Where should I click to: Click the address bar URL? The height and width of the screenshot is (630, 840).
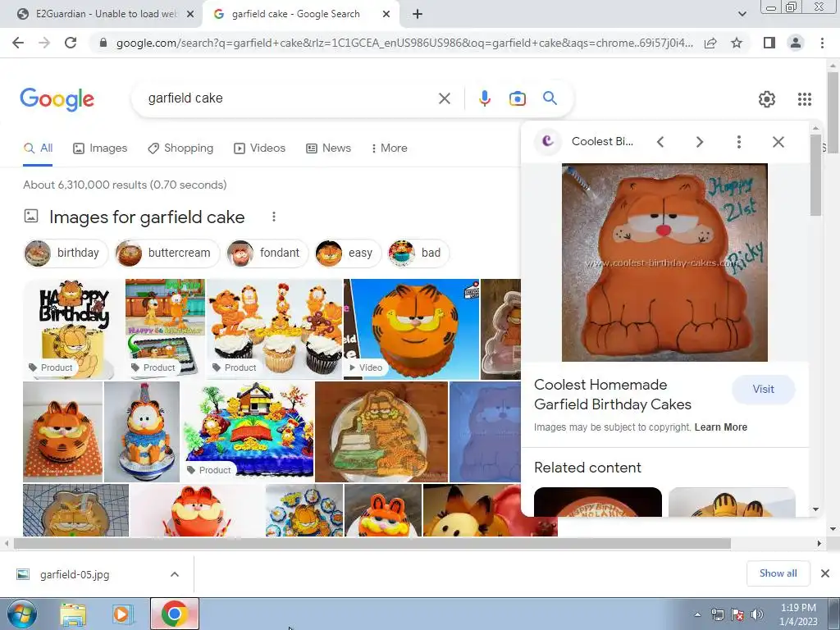pos(404,43)
